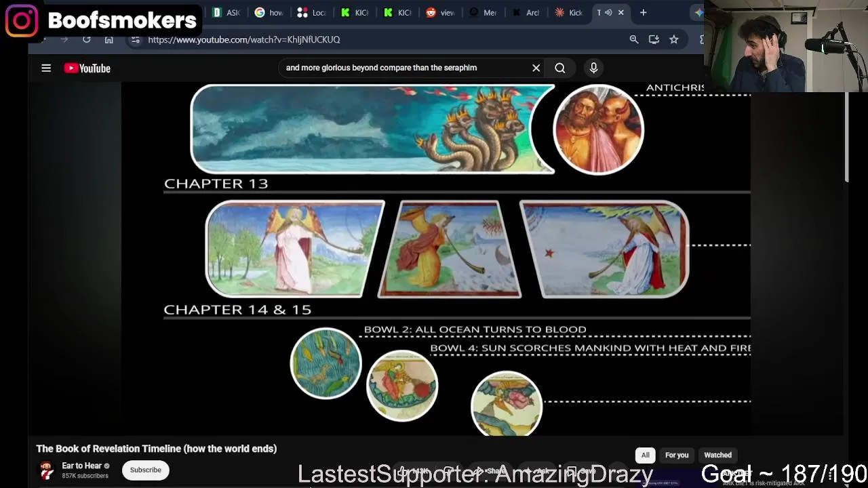
Task: Switch to the 'Arch' tab
Action: point(526,12)
